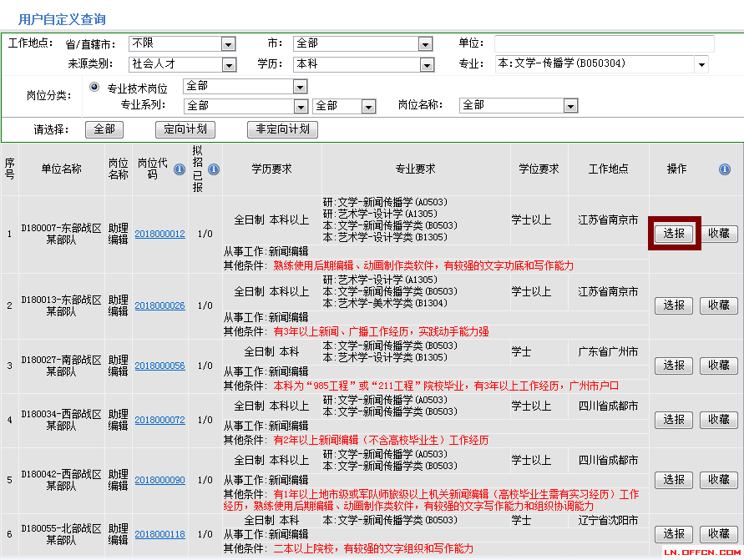Open position code 2018000072 link

pyautogui.click(x=159, y=420)
